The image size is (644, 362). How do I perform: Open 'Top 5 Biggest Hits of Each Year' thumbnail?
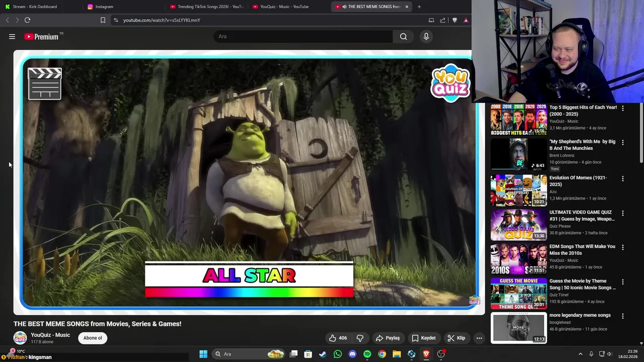(519, 120)
